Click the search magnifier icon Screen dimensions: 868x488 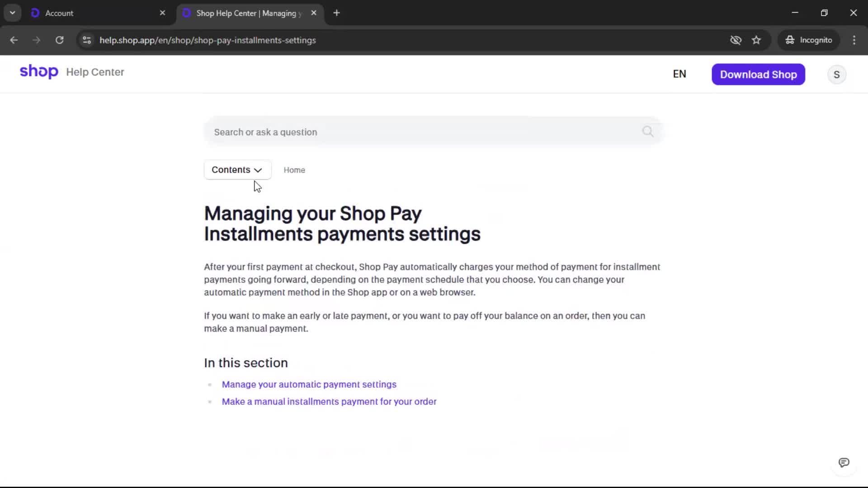(x=647, y=131)
